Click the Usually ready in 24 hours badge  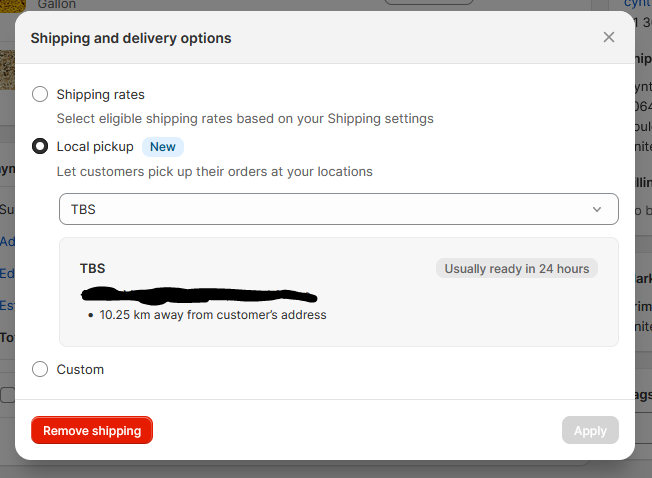[x=517, y=268]
